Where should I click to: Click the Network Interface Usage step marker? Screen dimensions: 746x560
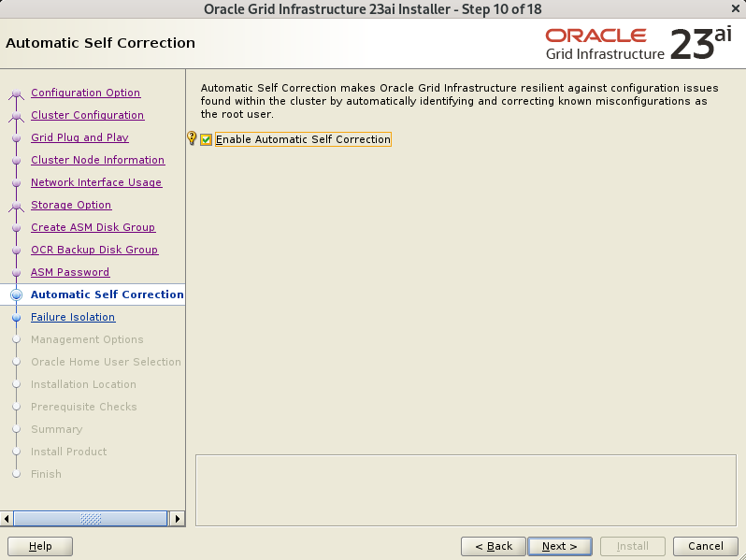pyautogui.click(x=16, y=182)
